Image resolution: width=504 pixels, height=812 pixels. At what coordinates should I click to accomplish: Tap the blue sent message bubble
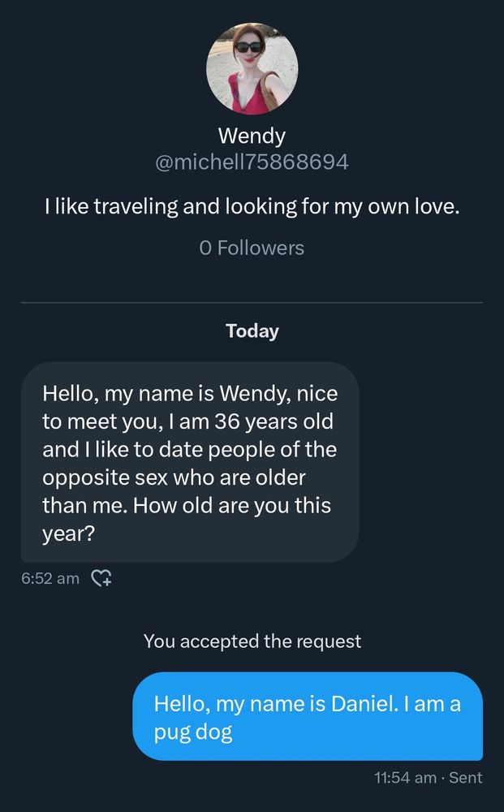click(308, 716)
